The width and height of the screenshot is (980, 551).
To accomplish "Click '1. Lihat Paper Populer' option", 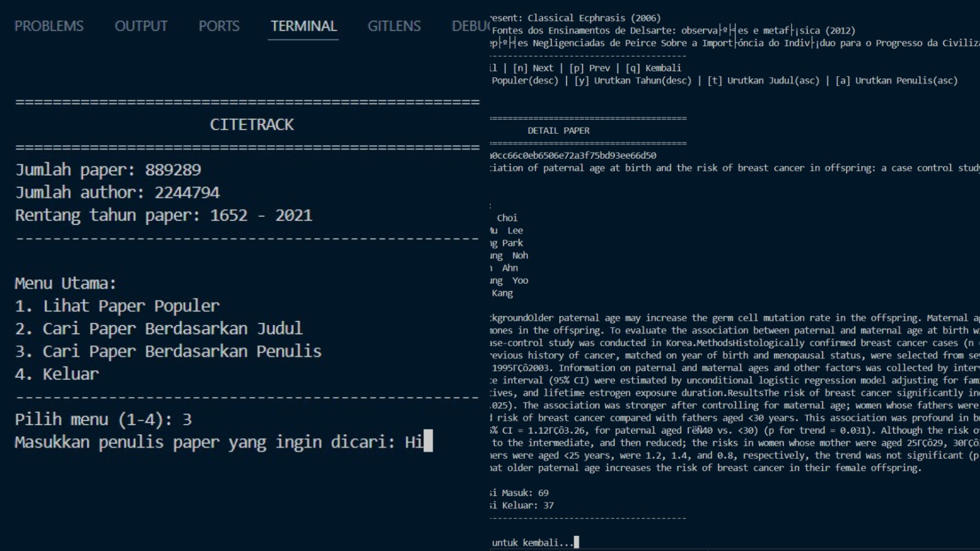I will [117, 306].
